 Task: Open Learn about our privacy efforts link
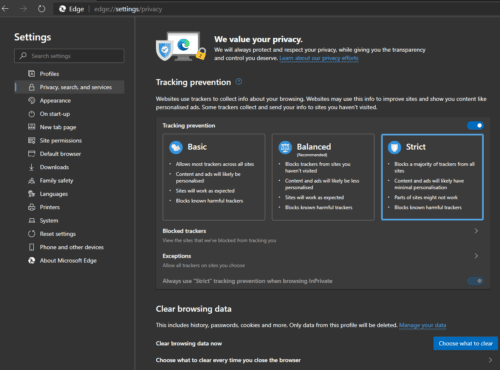tap(319, 58)
